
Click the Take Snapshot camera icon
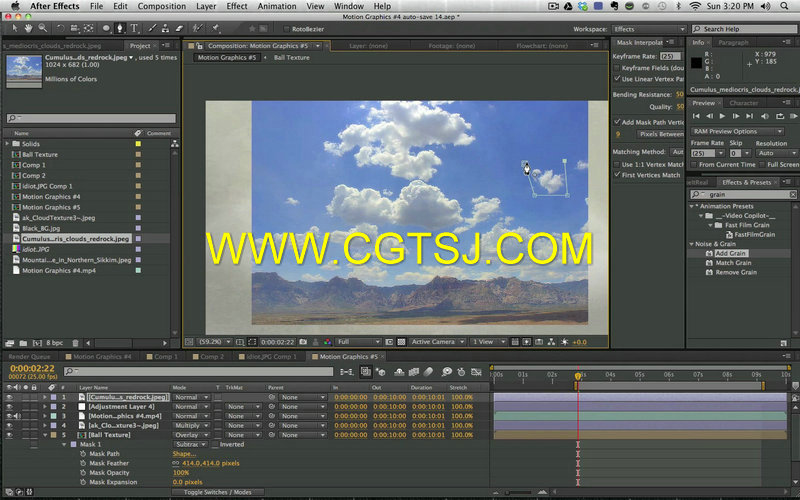click(x=303, y=342)
